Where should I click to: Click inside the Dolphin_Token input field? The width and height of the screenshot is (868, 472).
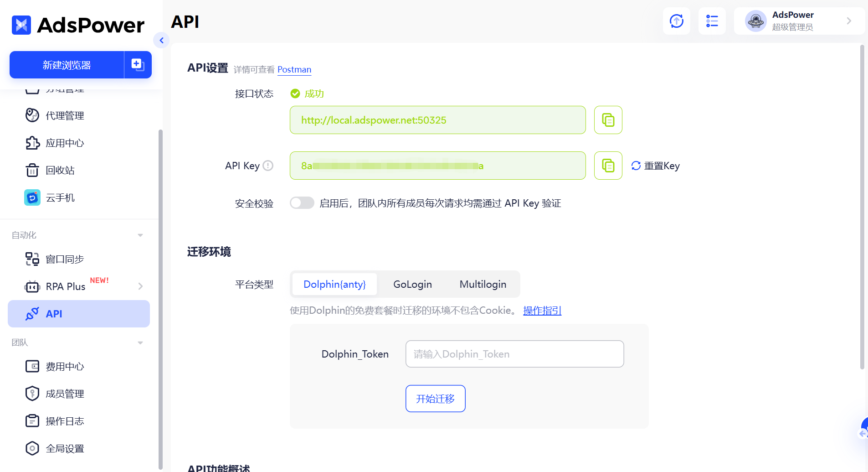tap(514, 354)
